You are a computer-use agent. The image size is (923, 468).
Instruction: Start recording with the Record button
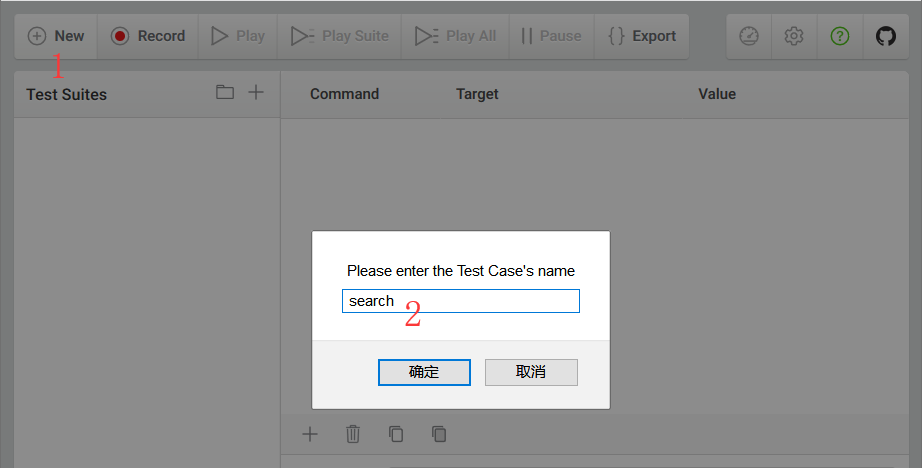pyautogui.click(x=148, y=36)
